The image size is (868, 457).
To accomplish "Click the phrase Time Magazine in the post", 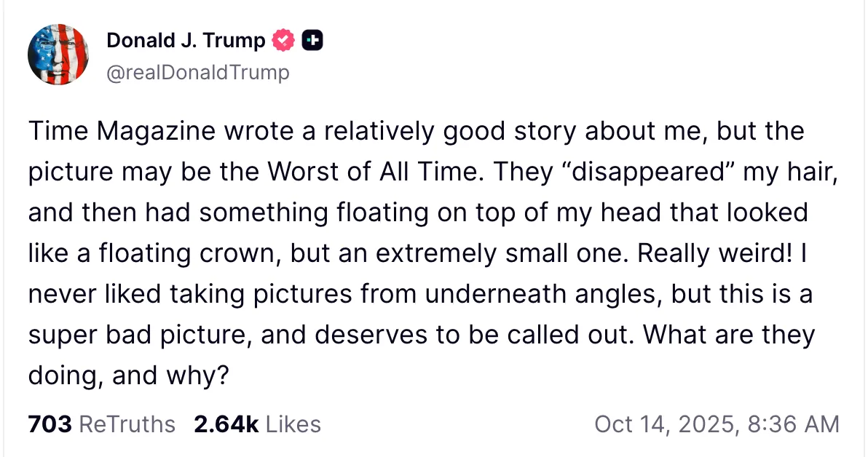I will (x=117, y=131).
